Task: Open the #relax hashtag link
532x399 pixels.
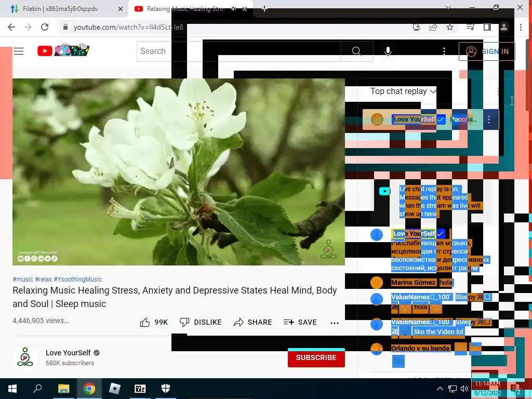Action: [x=44, y=279]
